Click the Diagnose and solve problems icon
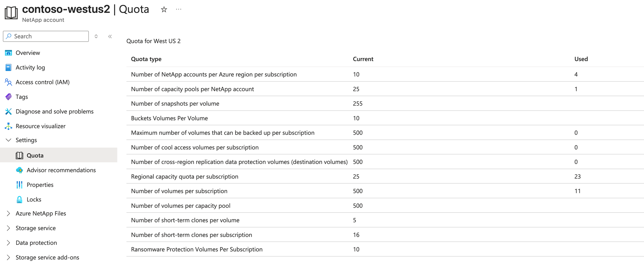Image resolution: width=644 pixels, height=267 pixels. point(8,111)
